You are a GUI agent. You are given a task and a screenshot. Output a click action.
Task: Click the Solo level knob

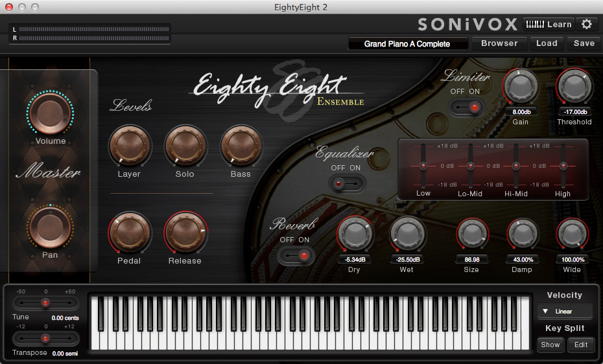(x=185, y=146)
